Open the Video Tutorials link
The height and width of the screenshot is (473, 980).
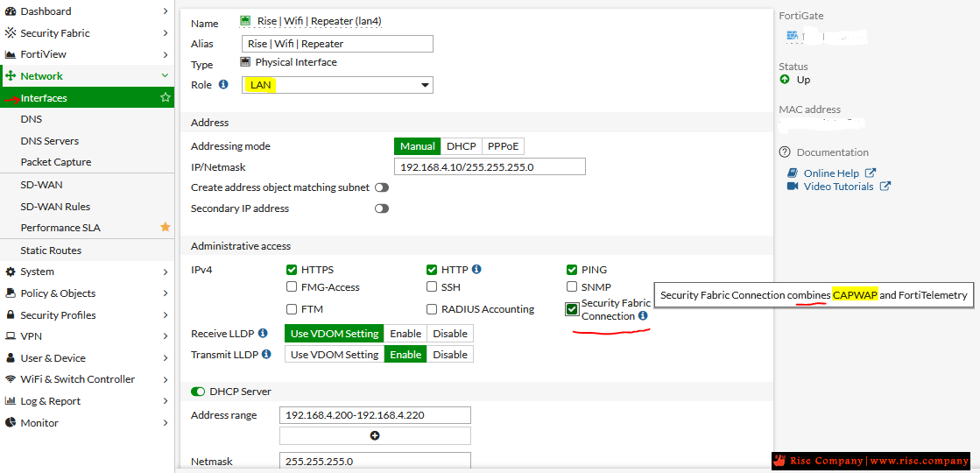(838, 187)
